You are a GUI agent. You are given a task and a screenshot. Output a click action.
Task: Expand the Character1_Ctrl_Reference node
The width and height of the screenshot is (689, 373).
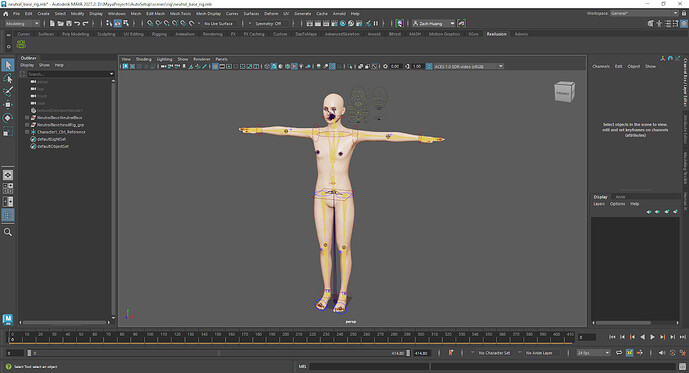(27, 132)
